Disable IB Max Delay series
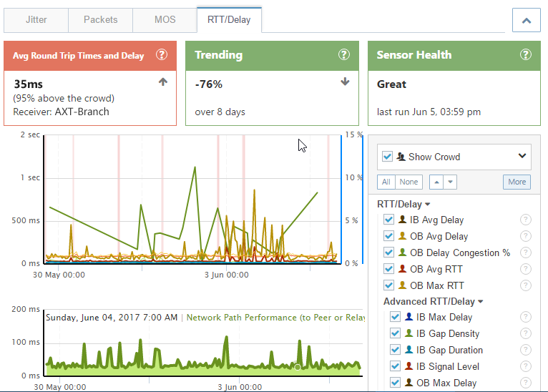 395,317
